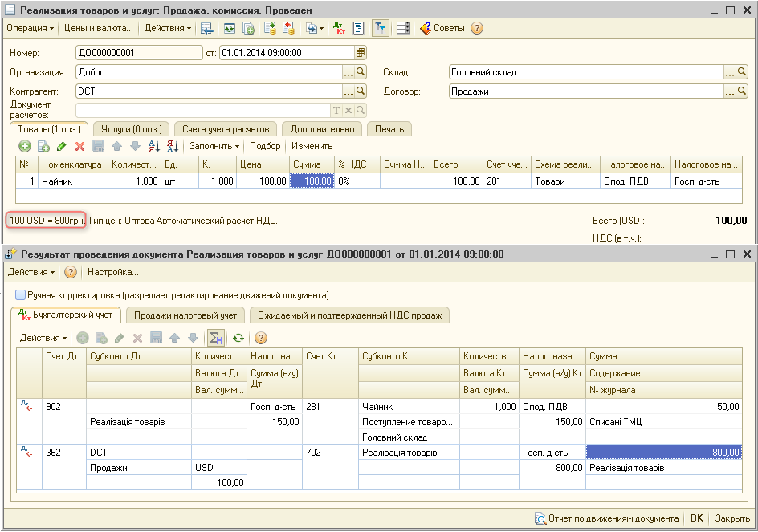Add a new row to the Товары table
This screenshot has height=532, width=758.
coord(25,146)
